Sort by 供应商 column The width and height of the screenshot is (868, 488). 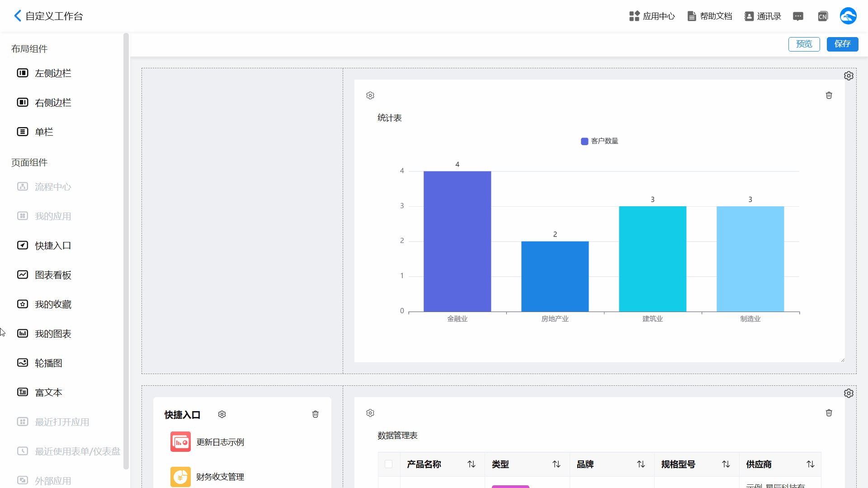pyautogui.click(x=811, y=464)
